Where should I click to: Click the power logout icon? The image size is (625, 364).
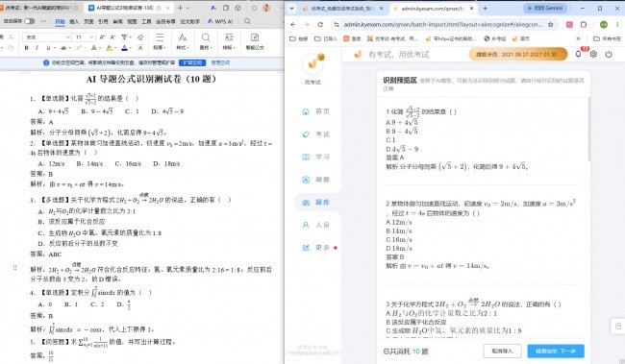point(609,54)
